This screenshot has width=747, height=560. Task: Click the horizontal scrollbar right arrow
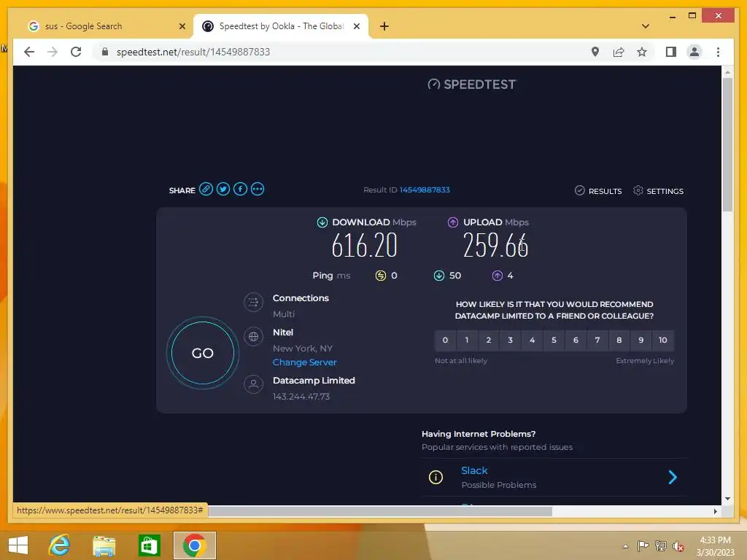[715, 511]
